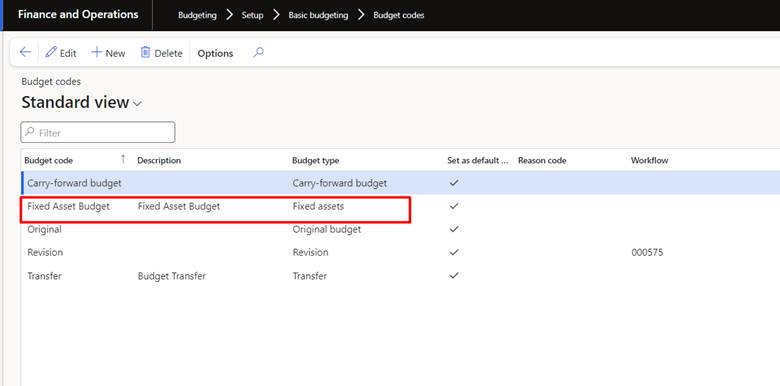Open the Options menu
Screen dimensions: 780x386
[215, 53]
